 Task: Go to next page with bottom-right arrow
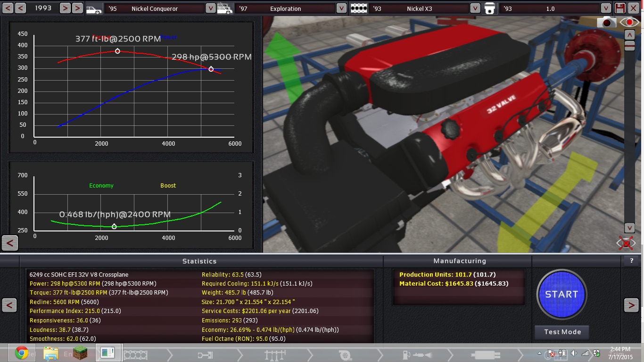pyautogui.click(x=631, y=305)
